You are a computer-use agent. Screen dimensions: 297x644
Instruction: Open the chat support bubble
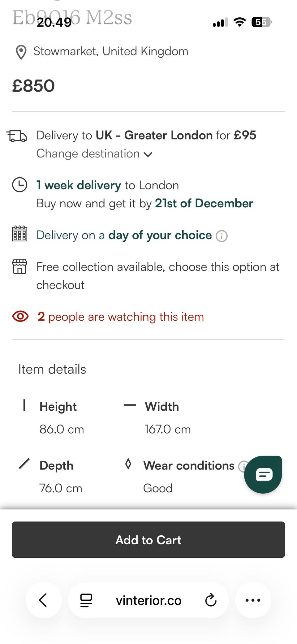click(x=263, y=474)
